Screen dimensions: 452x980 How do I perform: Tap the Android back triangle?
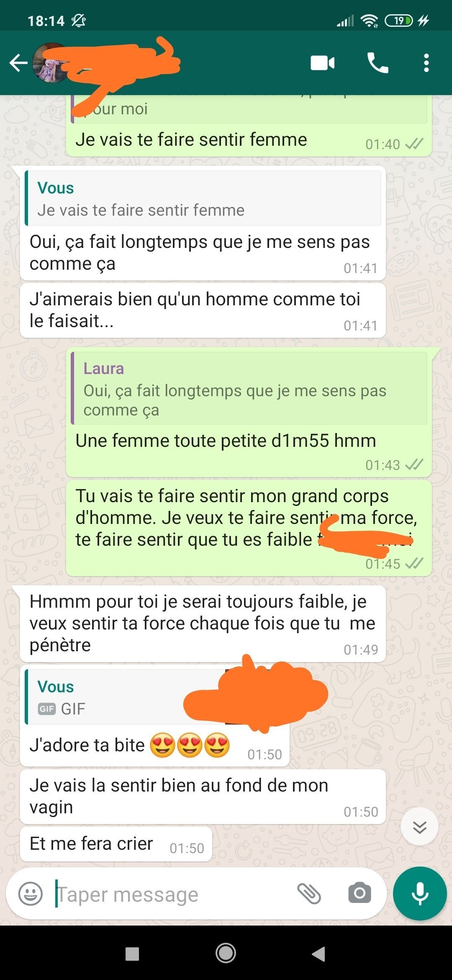point(319,954)
